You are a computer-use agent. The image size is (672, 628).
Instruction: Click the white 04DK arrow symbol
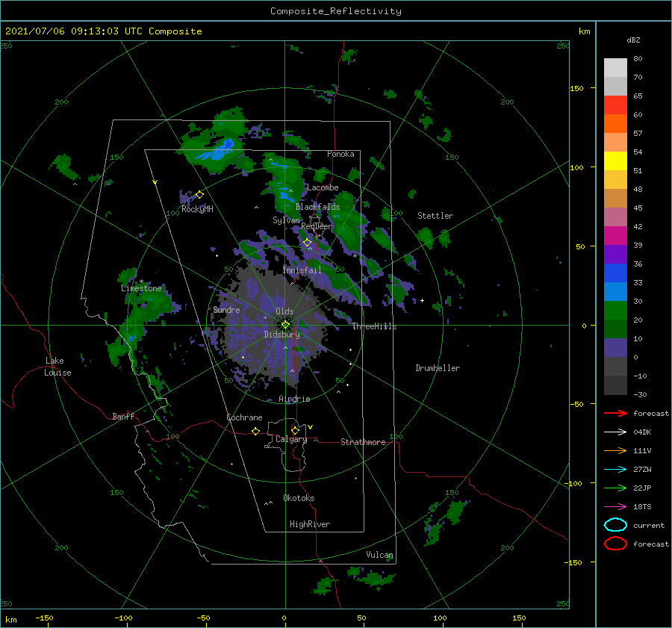[x=615, y=432]
